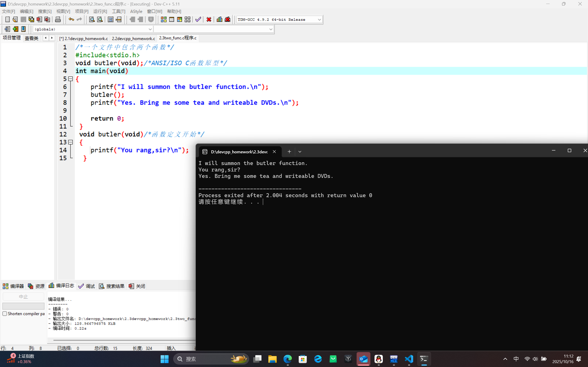Viewport: 588px width, 367px height.
Task: Click the 关闭 button in bottom panel
Action: click(137, 286)
